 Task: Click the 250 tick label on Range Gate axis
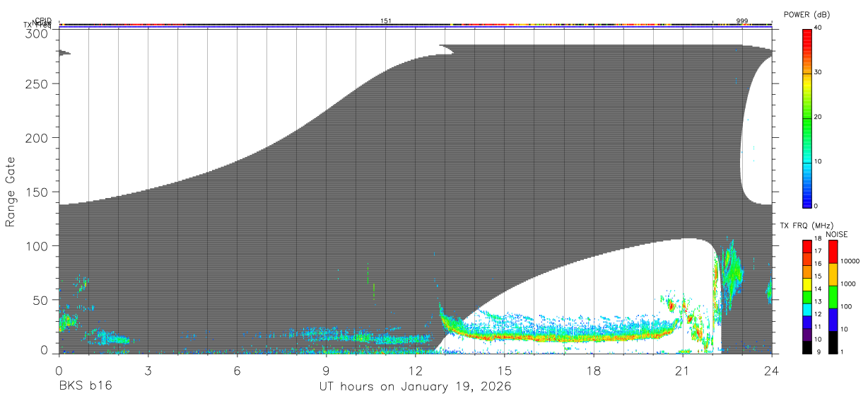coord(37,83)
